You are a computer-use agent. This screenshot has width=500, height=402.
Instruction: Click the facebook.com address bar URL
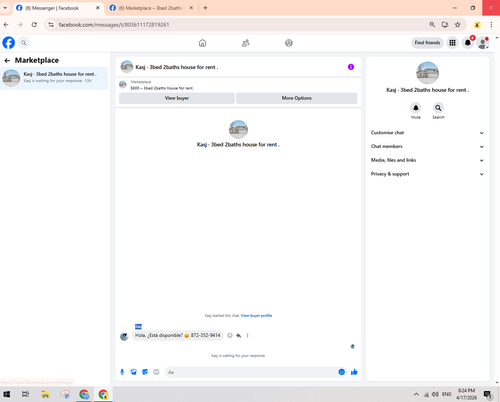pos(114,25)
